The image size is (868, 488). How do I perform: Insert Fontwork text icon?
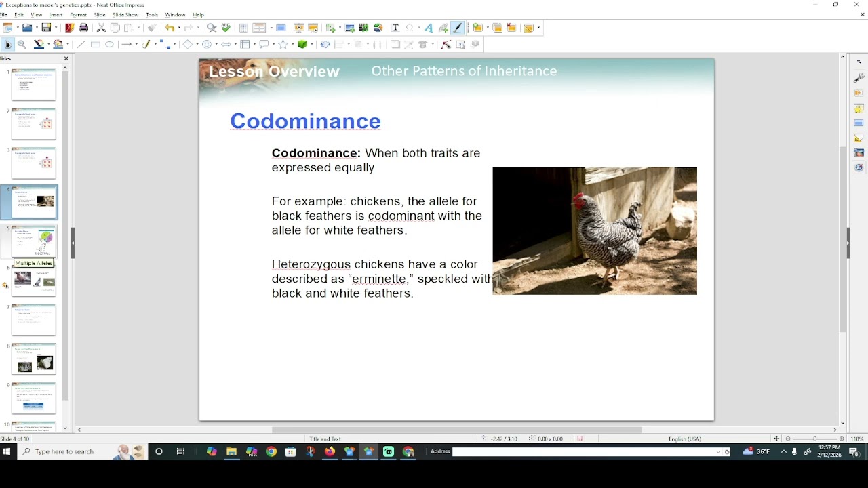(429, 28)
